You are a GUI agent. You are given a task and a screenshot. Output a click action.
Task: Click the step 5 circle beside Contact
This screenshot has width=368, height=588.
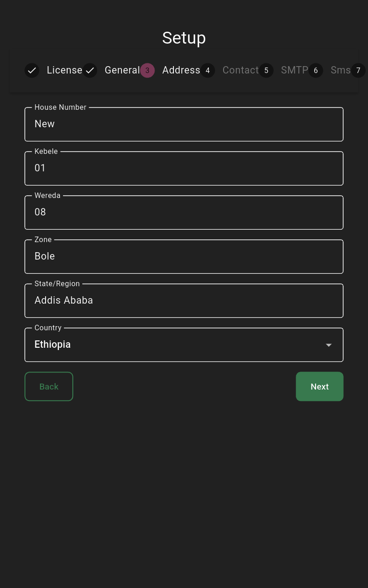(266, 70)
